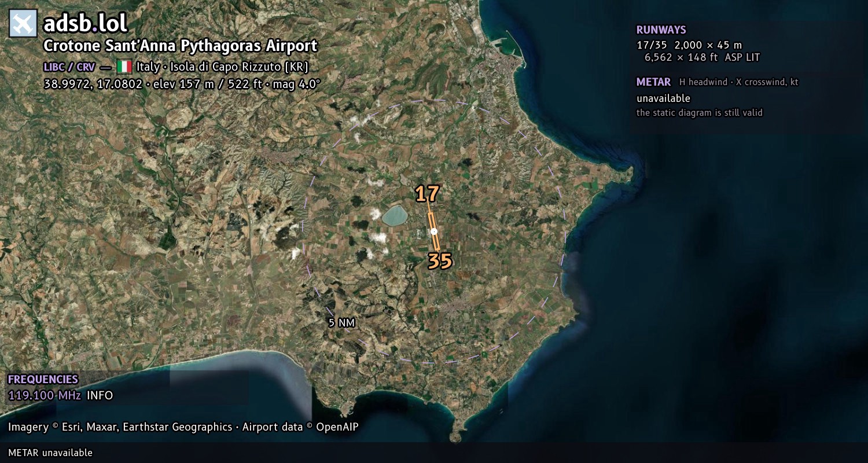Click the 17/35 2,000 × 45 m entry
Viewport: 868px width, 463px height.
[689, 45]
